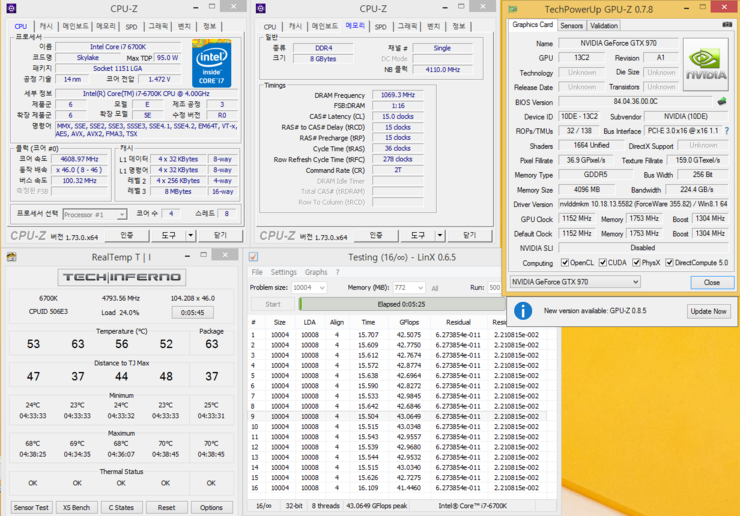
Task: Click the Intel Core i7 logo badge
Action: tap(211, 63)
